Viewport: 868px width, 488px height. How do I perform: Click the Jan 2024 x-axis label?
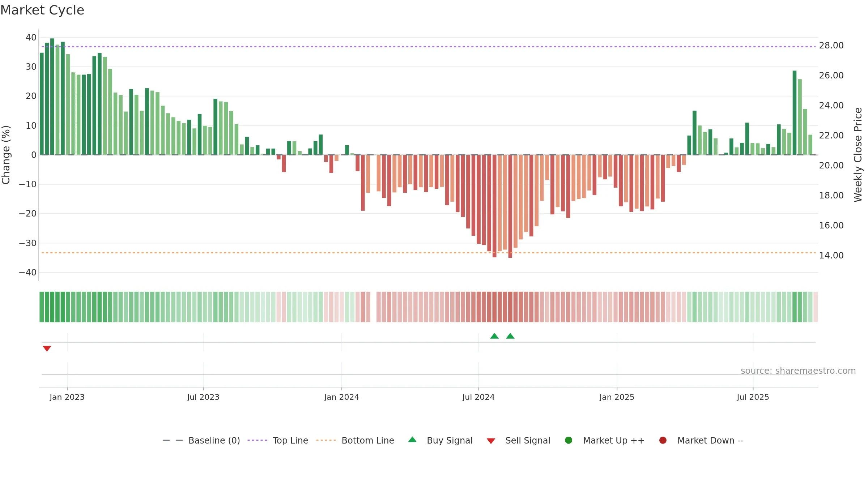coord(341,397)
